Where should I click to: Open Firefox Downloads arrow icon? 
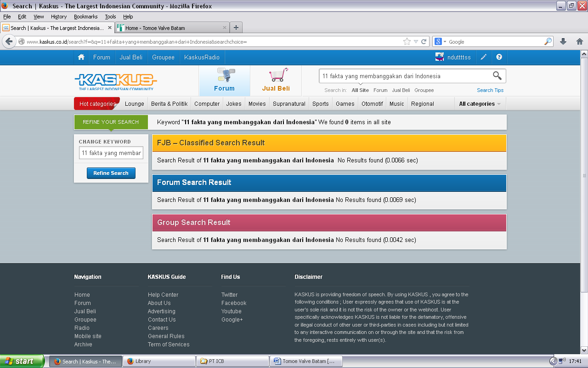[563, 41]
